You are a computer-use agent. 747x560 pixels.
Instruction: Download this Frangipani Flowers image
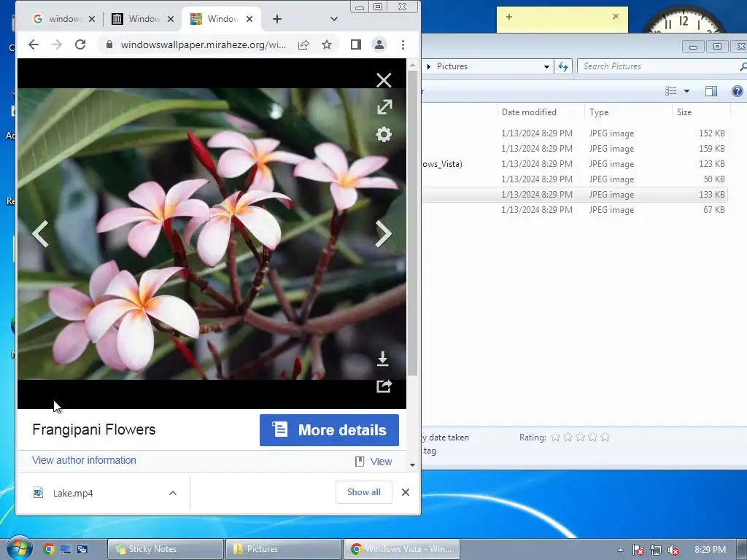point(382,359)
